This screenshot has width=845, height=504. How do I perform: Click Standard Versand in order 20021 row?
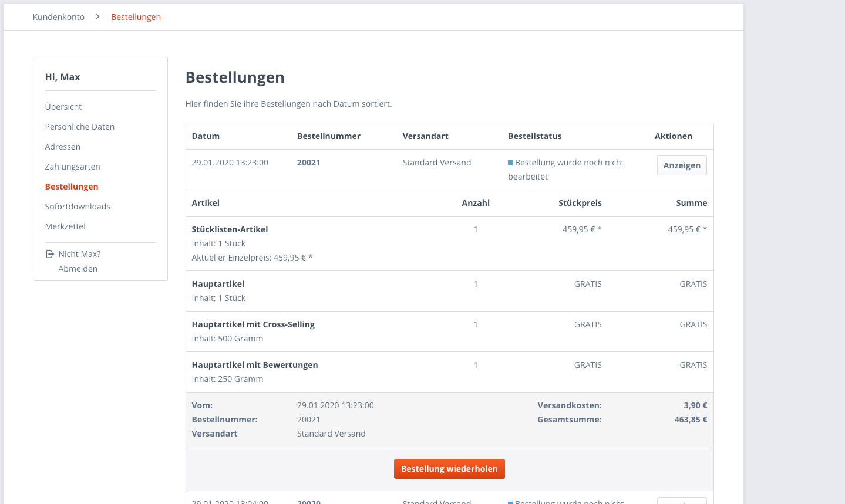point(437,163)
